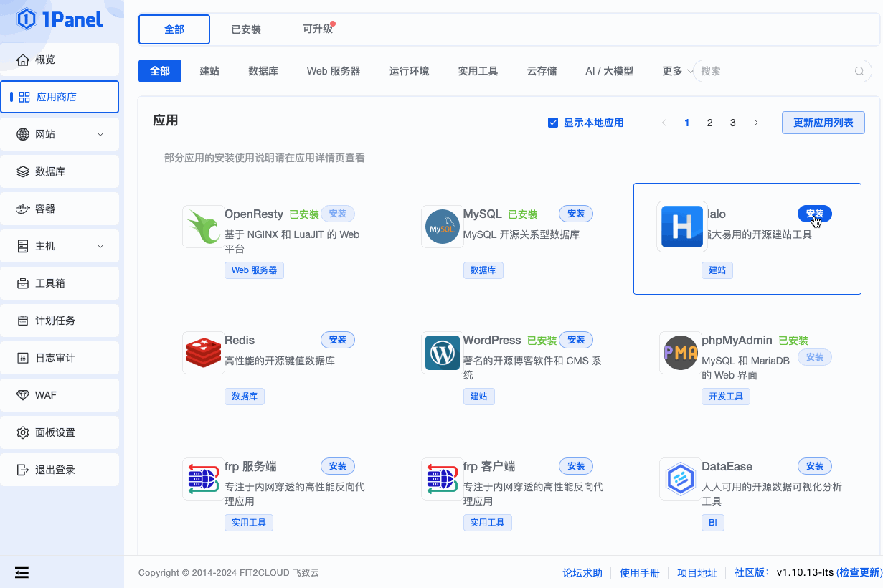Switch to the top 全部 tab
The image size is (883, 588).
[174, 29]
